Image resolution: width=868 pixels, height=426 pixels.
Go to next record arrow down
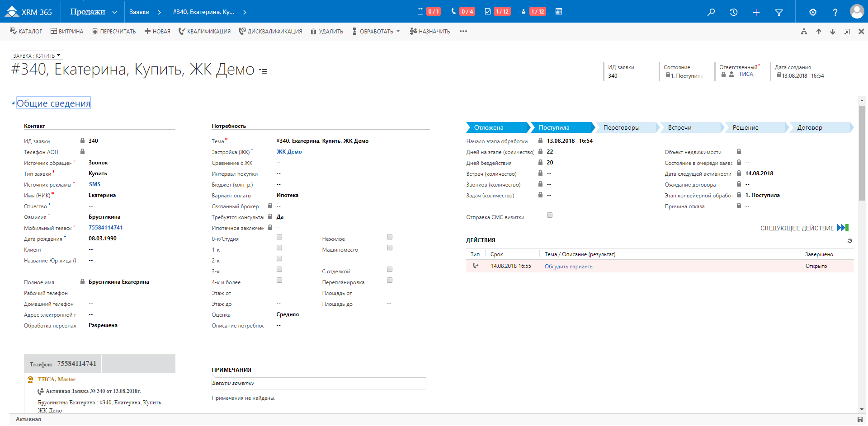(x=833, y=32)
